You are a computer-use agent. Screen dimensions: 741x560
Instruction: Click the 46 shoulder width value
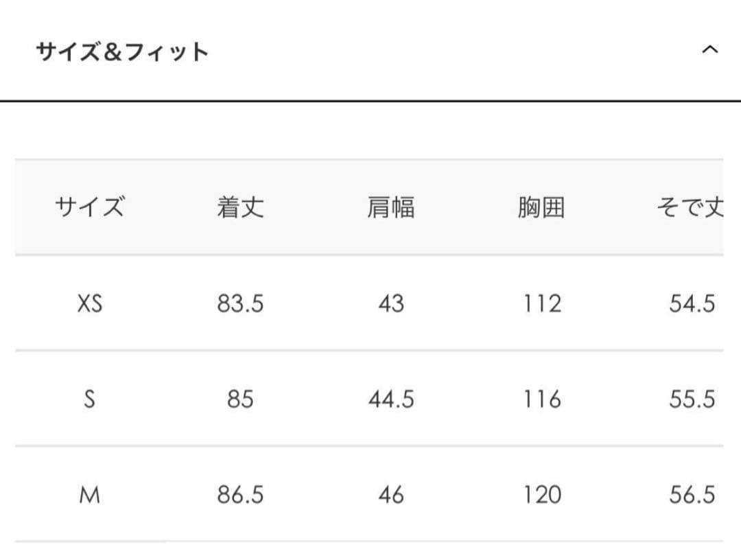pos(391,495)
